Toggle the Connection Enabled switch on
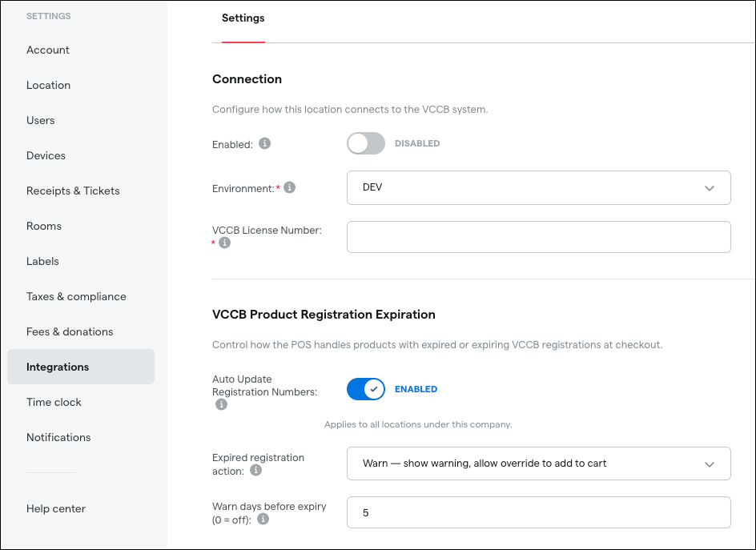The image size is (756, 550). pyautogui.click(x=366, y=143)
